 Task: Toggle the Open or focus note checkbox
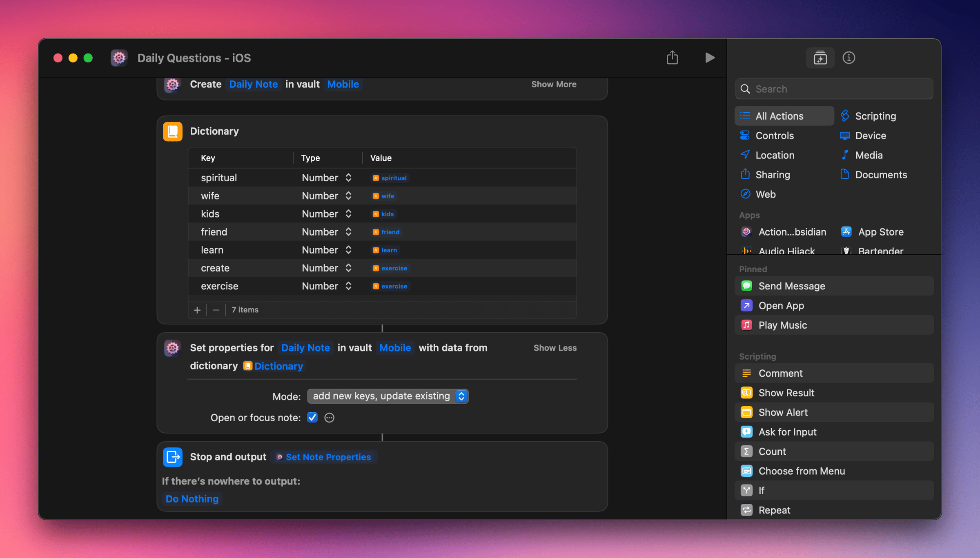312,417
